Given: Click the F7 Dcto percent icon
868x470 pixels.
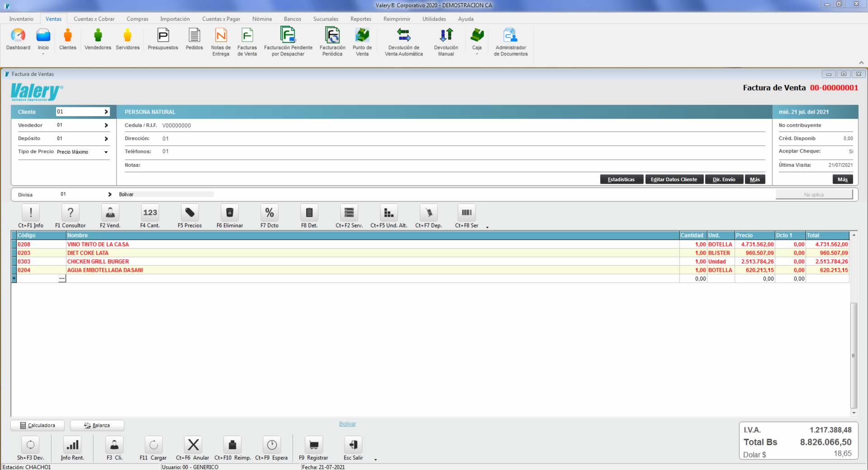Looking at the screenshot, I should [270, 213].
